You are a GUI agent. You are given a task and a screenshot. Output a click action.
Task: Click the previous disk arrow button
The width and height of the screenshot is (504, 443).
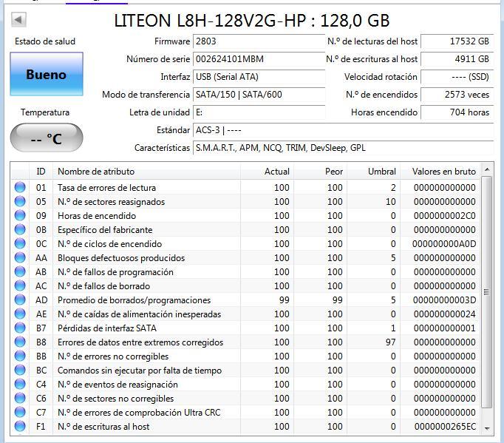(x=18, y=20)
